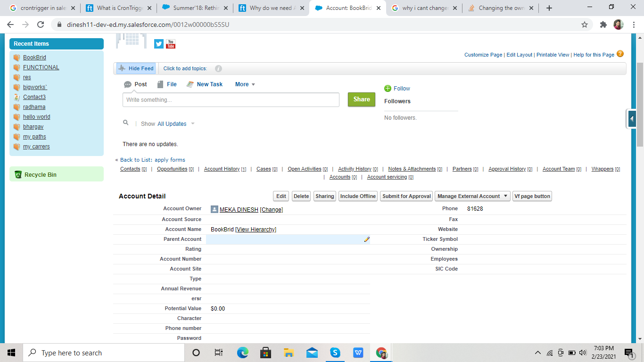Open File Explorer from the taskbar
The width and height of the screenshot is (644, 362).
(x=289, y=353)
